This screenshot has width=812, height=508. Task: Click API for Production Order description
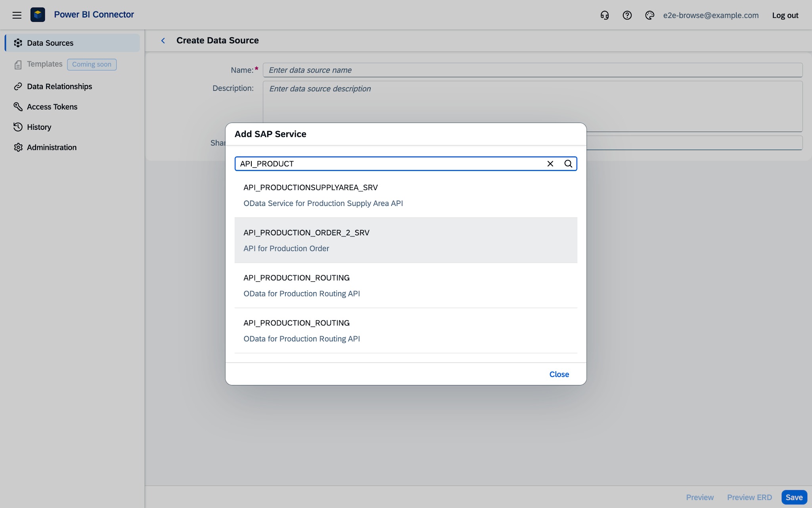pyautogui.click(x=286, y=248)
